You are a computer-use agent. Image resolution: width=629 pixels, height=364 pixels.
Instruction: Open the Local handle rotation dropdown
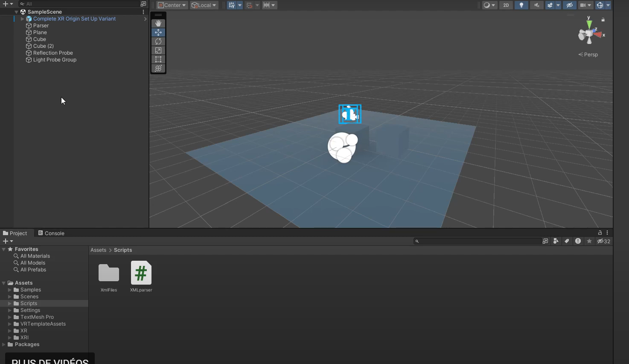click(204, 5)
